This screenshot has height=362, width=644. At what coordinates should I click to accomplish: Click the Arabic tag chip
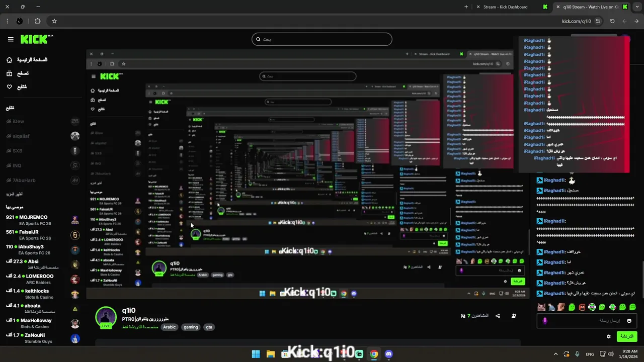pyautogui.click(x=170, y=327)
